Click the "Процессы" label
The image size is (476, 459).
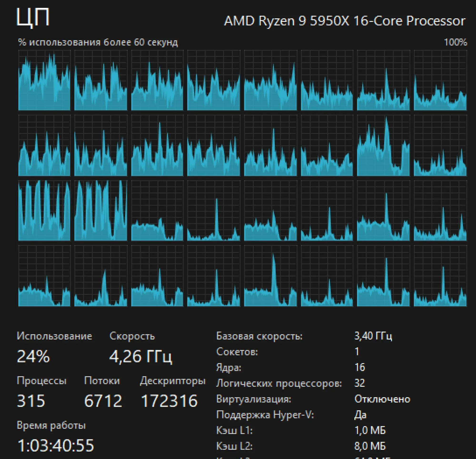point(42,380)
